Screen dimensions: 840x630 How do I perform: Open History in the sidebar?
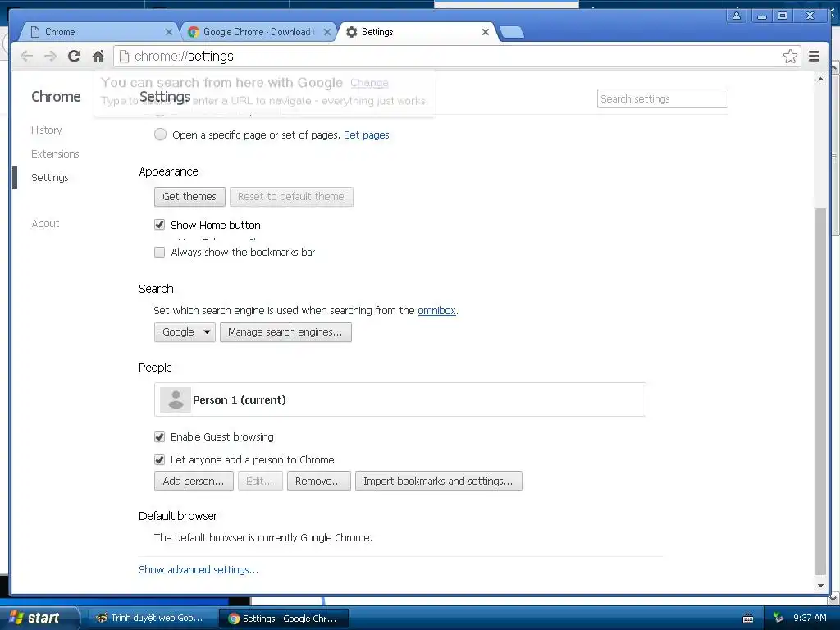pyautogui.click(x=47, y=130)
